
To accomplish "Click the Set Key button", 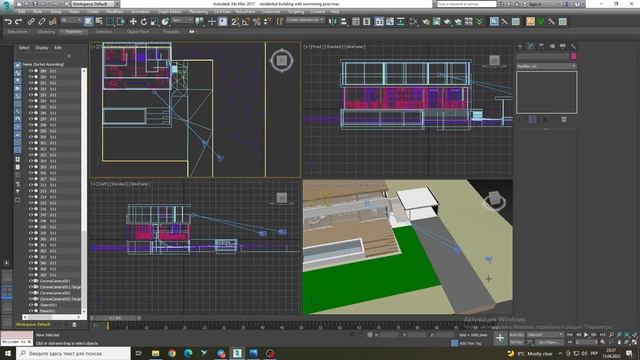I will click(516, 342).
